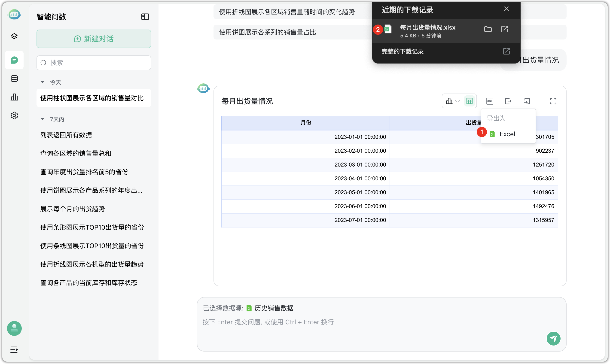Open the SQL view of the query result

tap(490, 101)
